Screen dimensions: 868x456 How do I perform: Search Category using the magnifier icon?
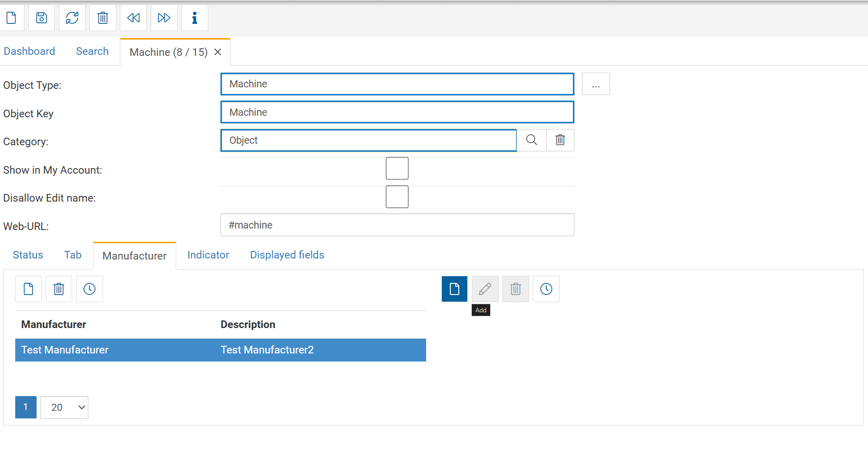pos(531,140)
